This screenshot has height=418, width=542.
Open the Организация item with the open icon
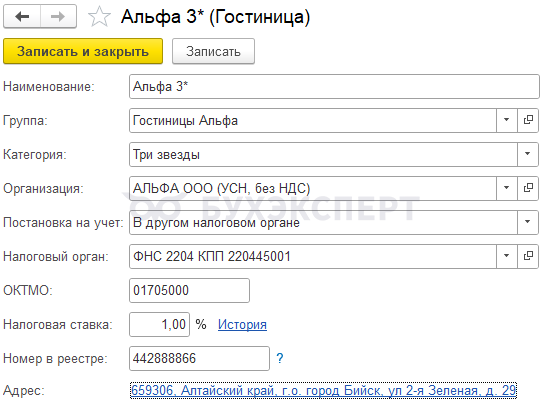(x=528, y=188)
